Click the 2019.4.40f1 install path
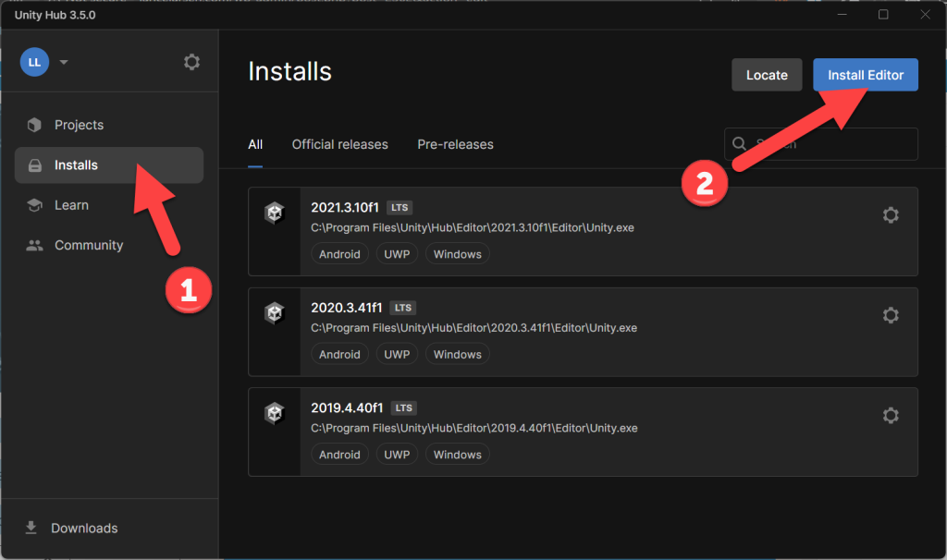The width and height of the screenshot is (947, 560). (x=474, y=428)
